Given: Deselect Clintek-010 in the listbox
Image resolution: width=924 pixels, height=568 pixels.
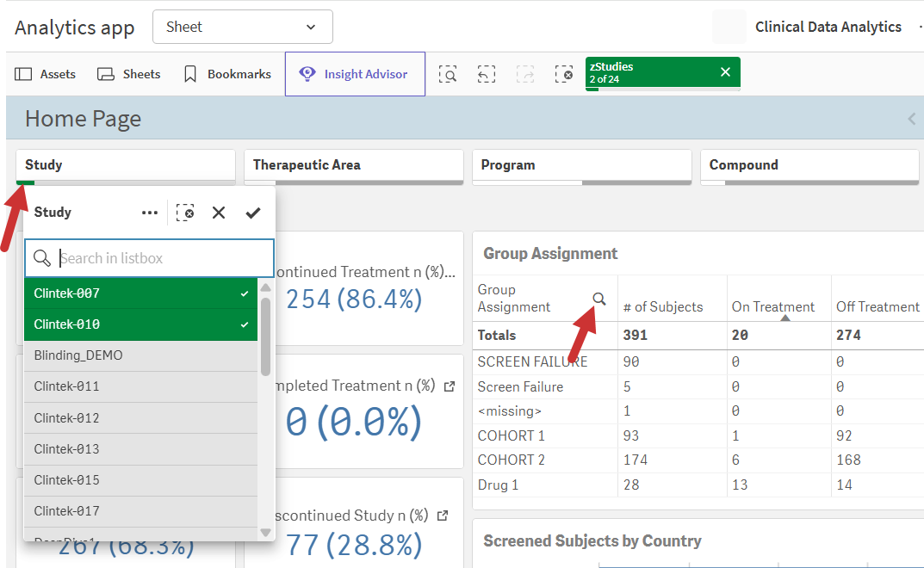Looking at the screenshot, I should click(141, 324).
